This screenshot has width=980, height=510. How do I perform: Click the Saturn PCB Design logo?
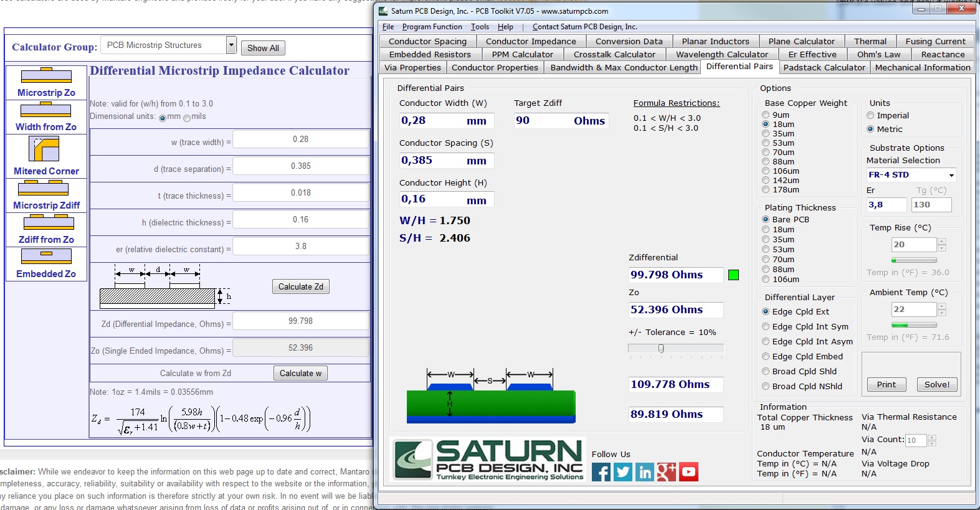[489, 460]
